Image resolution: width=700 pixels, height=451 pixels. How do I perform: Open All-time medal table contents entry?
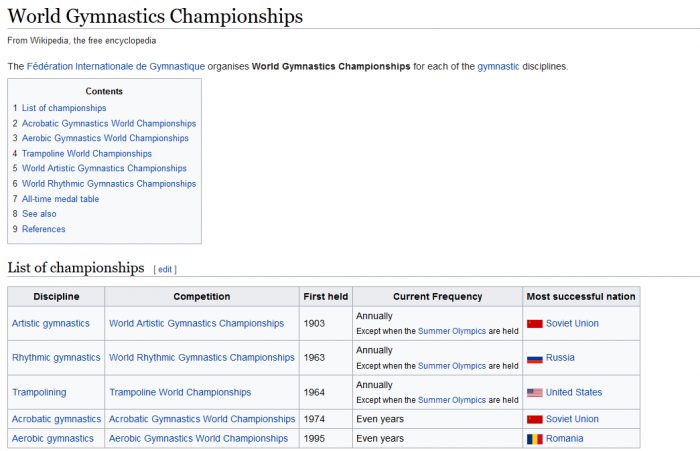(x=60, y=199)
